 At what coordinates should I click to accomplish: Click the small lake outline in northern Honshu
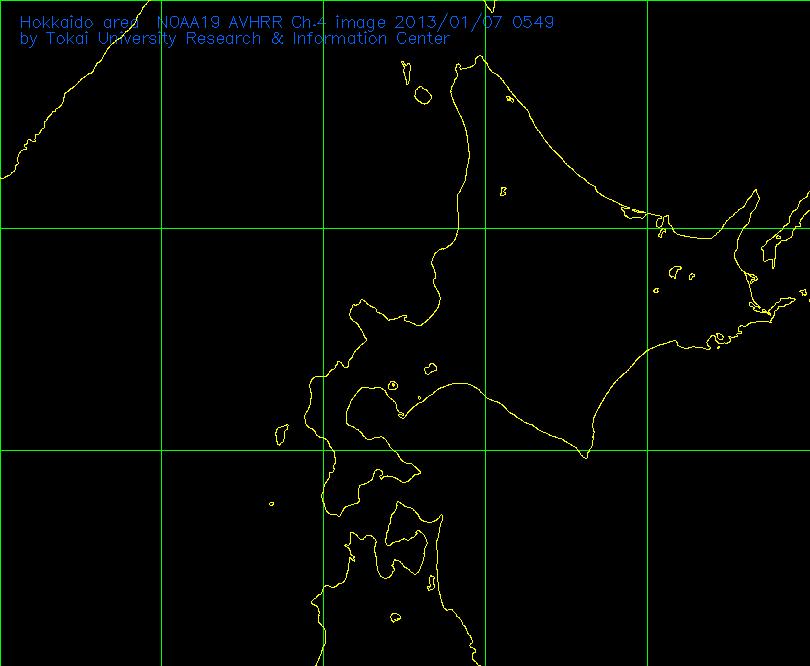(x=395, y=617)
